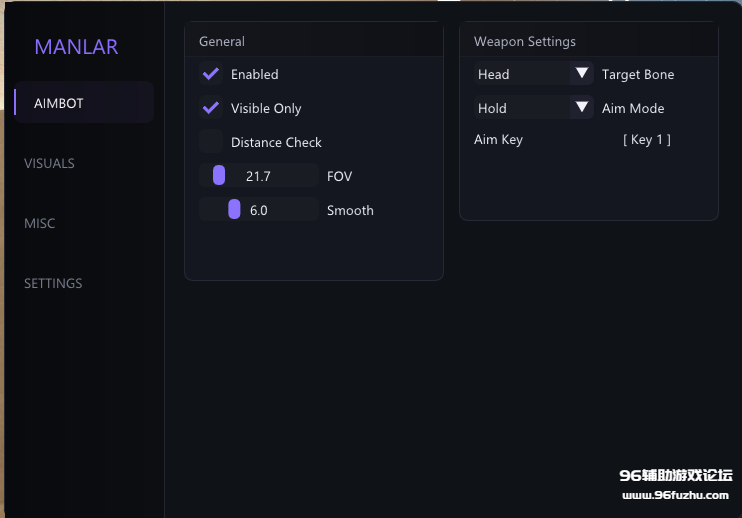Viewport: 742px width, 518px height.
Task: Expand the Aim Mode dropdown arrow
Action: coord(582,108)
